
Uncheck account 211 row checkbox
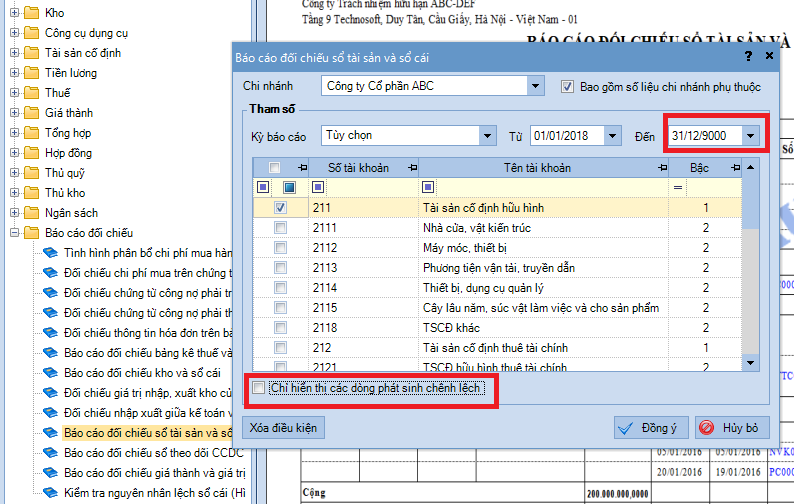281,208
